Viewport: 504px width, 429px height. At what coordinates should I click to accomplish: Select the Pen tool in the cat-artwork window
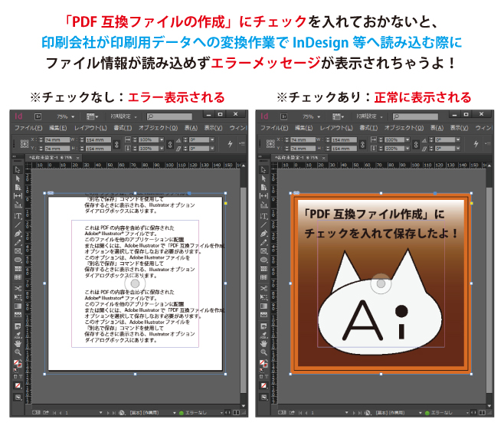pos(263,234)
